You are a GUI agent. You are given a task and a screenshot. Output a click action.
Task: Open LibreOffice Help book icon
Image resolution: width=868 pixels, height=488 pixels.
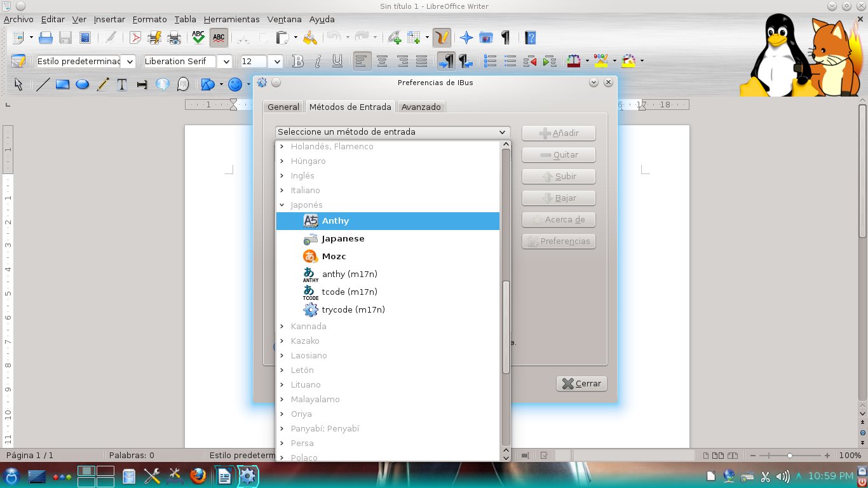(531, 37)
